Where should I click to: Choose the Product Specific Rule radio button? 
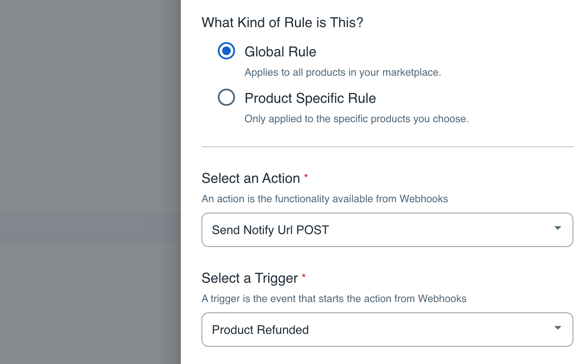coord(226,98)
